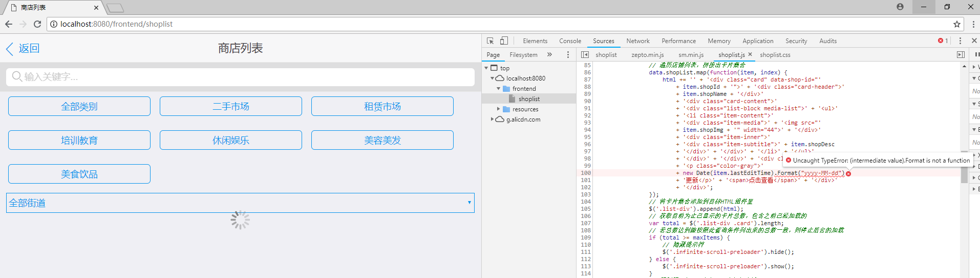
Task: Open the DevTools customize menu (three dots)
Action: coord(960,41)
